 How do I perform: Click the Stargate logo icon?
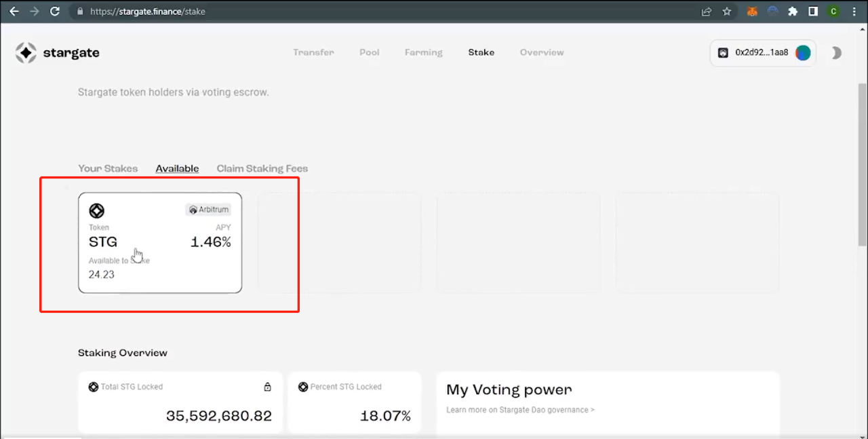[x=26, y=53]
